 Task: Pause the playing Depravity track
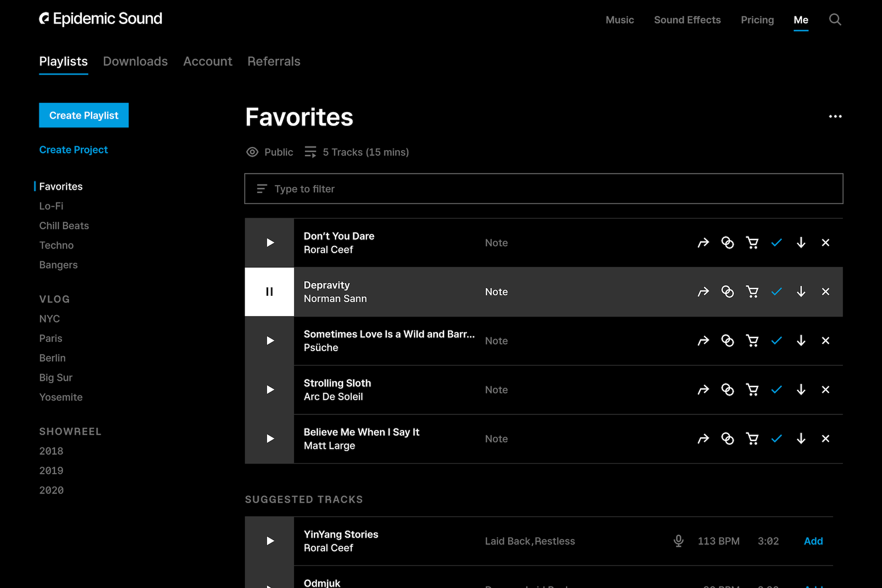(270, 292)
